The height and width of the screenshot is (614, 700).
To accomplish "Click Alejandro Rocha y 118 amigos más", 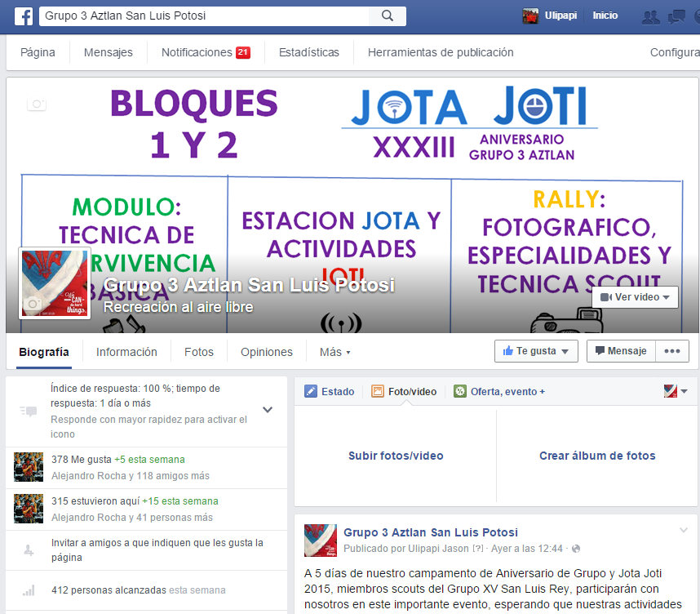I will [131, 476].
